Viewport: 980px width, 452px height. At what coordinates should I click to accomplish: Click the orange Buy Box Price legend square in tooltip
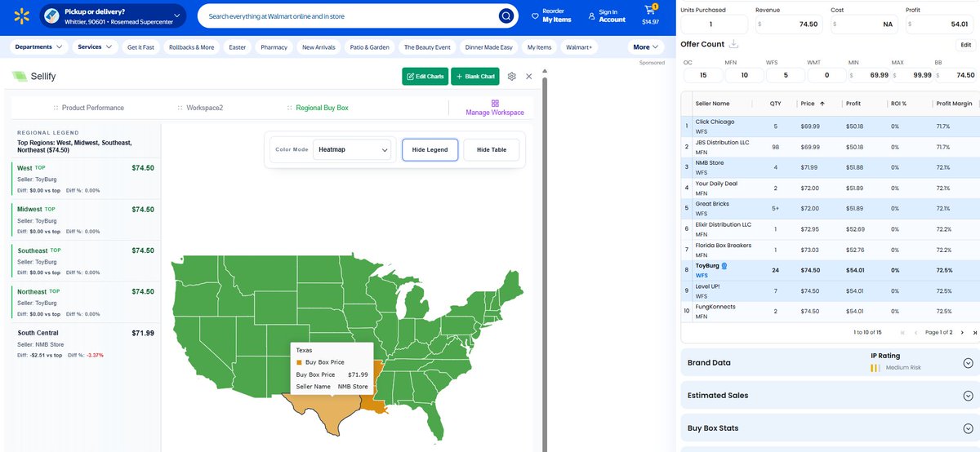(x=299, y=362)
